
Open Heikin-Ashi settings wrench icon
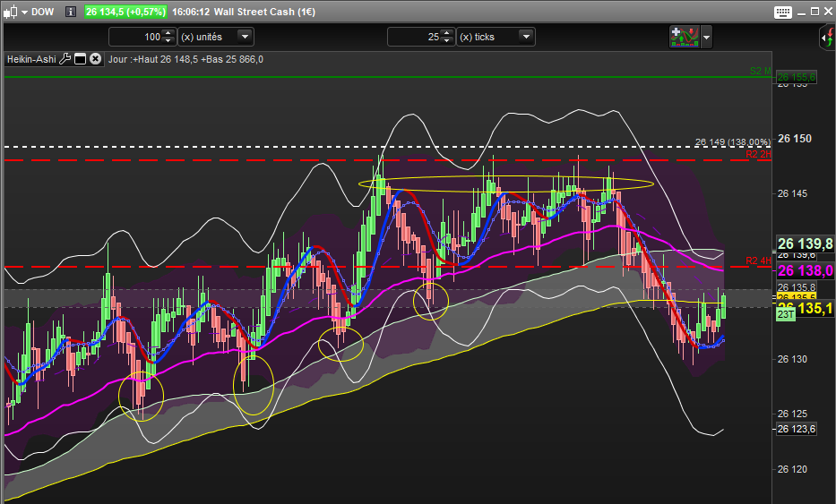[65, 58]
